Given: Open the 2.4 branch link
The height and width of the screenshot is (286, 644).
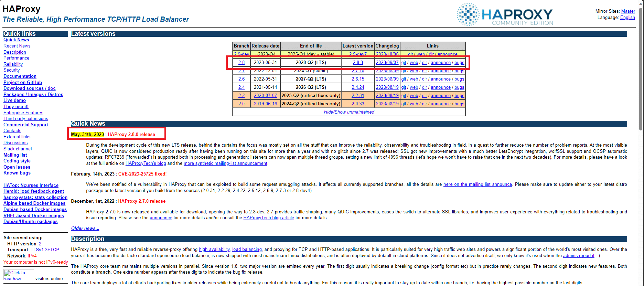Looking at the screenshot, I should 241,87.
